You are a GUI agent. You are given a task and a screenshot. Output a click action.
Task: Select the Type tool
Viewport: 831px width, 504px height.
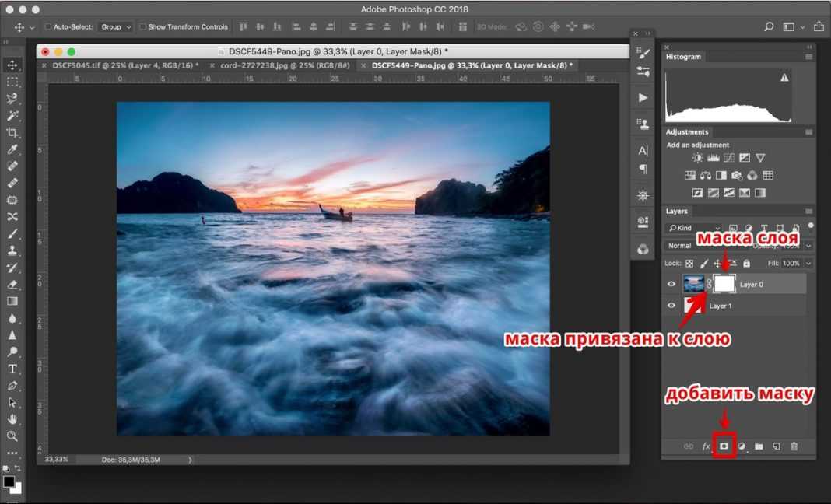[x=12, y=369]
